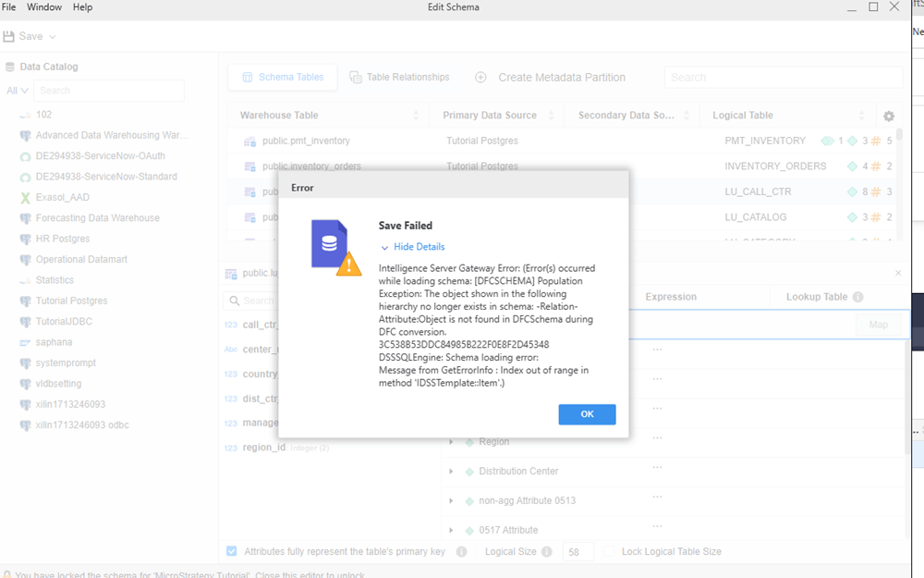The height and width of the screenshot is (578, 924).
Task: Click the DE294938-ServiceNow-OAuth source icon
Action: [x=25, y=156]
